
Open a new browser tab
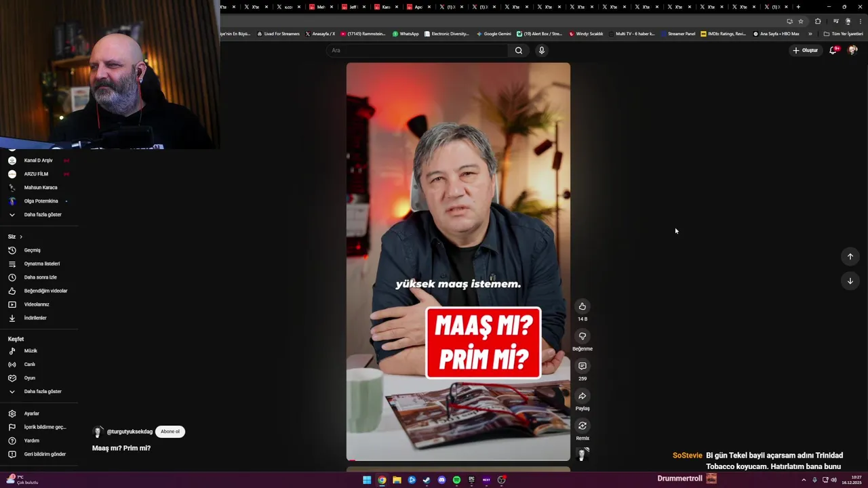798,7
